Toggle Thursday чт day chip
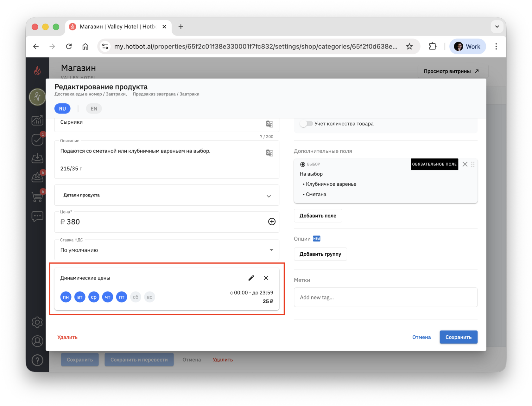This screenshot has width=532, height=406. click(108, 297)
